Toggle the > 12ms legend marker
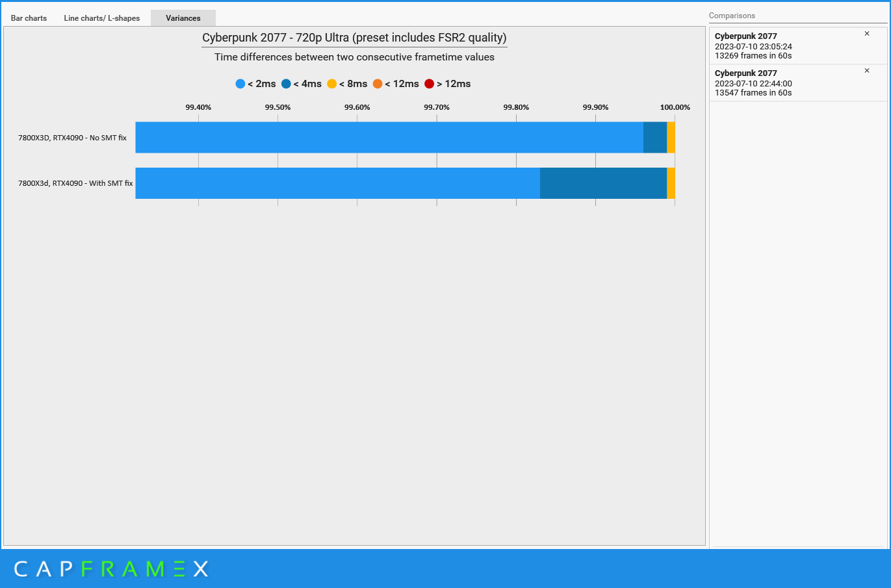891x588 pixels. [430, 84]
